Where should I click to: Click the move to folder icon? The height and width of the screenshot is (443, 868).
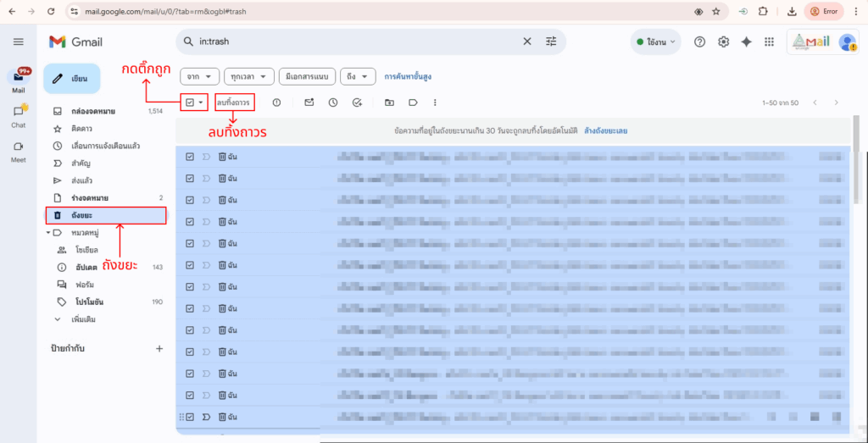click(389, 102)
